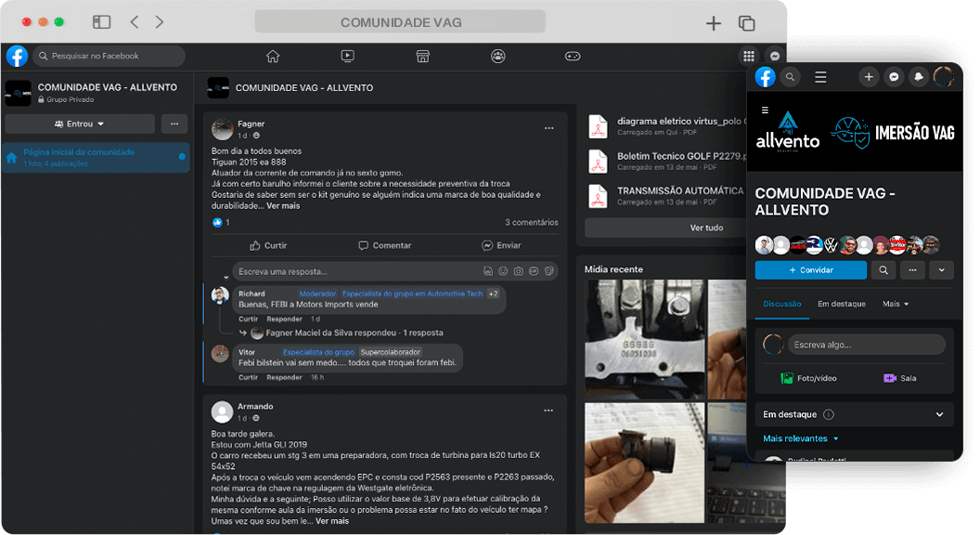
Task: Open the Mais dropdown tab
Action: (x=896, y=304)
